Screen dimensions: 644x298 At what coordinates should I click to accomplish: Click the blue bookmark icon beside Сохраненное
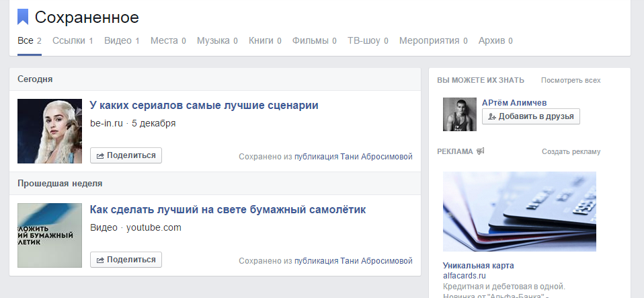tap(23, 17)
